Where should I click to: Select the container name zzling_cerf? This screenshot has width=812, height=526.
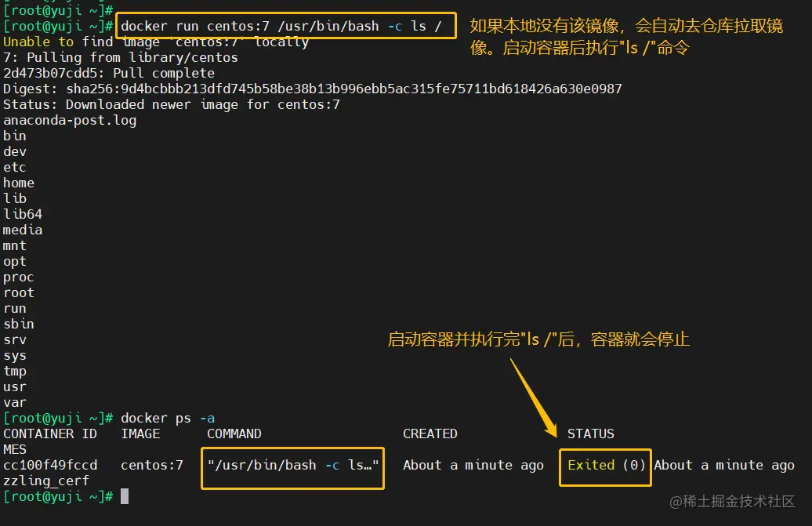point(46,481)
